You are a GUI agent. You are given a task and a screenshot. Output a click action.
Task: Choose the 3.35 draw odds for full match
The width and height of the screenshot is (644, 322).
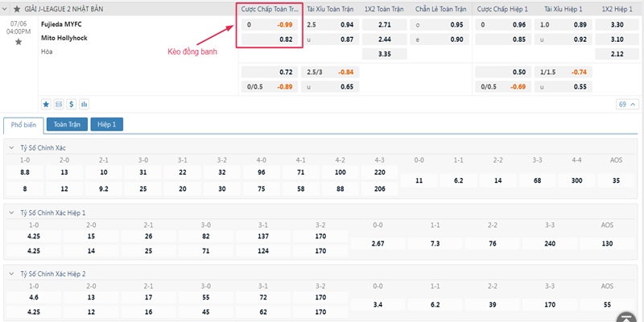pos(384,54)
